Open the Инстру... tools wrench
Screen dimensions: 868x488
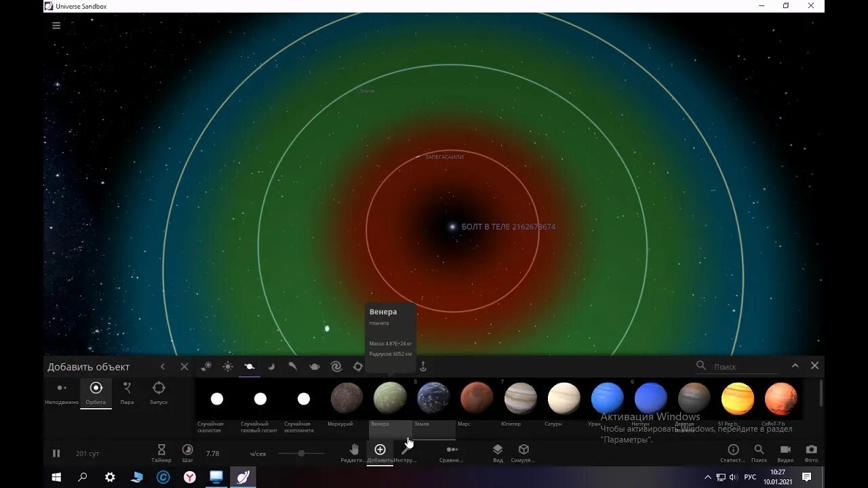[x=406, y=453]
